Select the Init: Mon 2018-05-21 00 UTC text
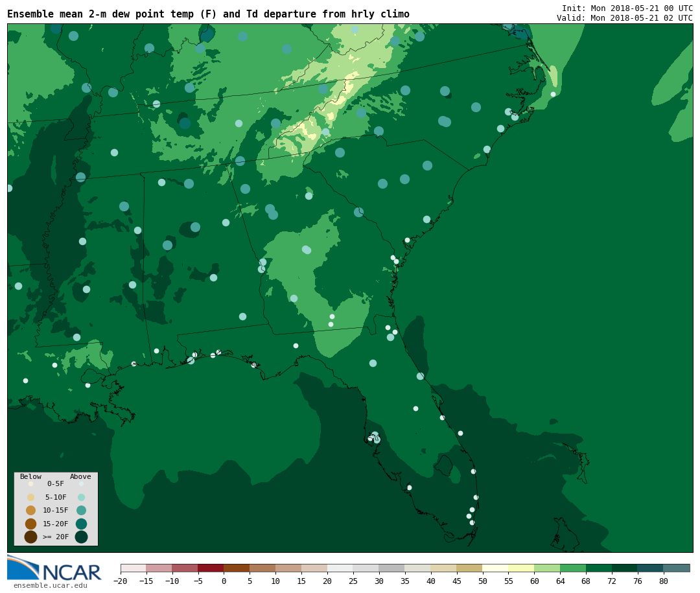700x593 pixels. click(x=627, y=8)
